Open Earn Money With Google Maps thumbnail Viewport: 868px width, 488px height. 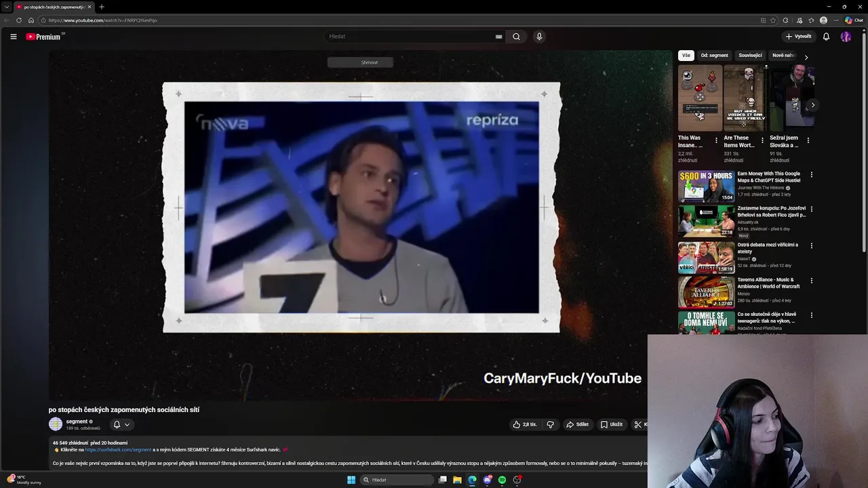click(707, 186)
